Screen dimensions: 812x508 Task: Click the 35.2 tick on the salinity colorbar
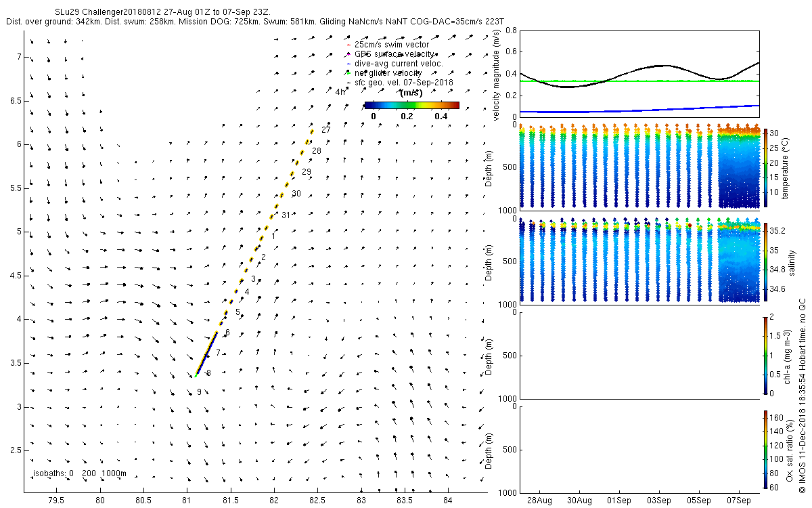pos(777,231)
